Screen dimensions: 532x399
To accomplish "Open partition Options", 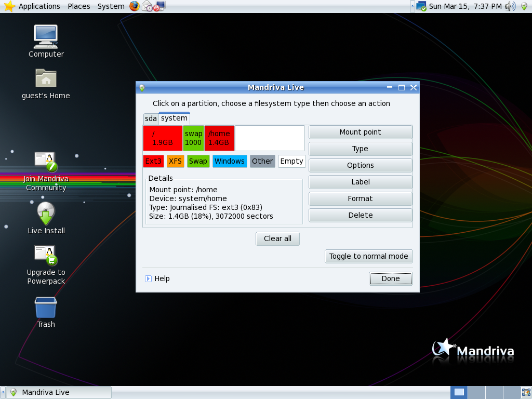I will [x=361, y=165].
